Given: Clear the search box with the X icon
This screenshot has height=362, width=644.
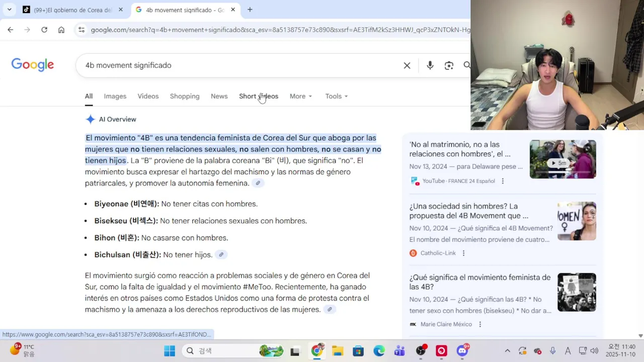Looking at the screenshot, I should pyautogui.click(x=407, y=65).
